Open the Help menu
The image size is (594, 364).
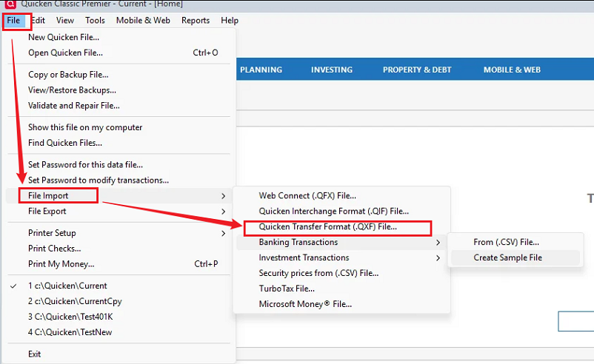[x=230, y=21]
